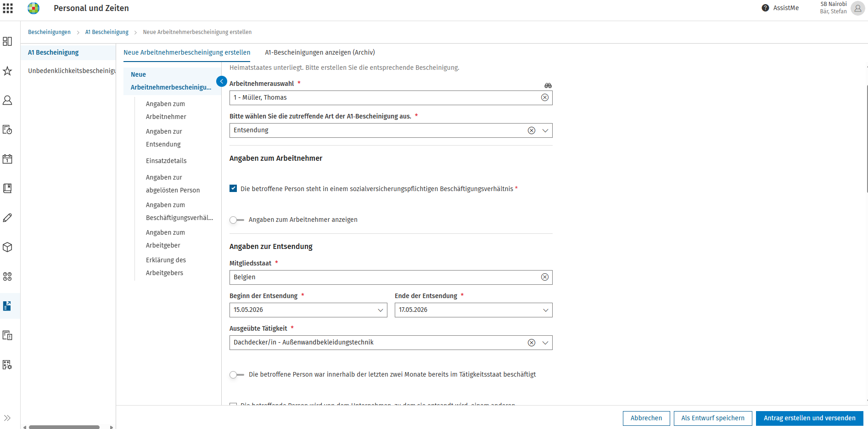Click Antrag erstellen und versenden button
868x429 pixels.
coord(810,418)
